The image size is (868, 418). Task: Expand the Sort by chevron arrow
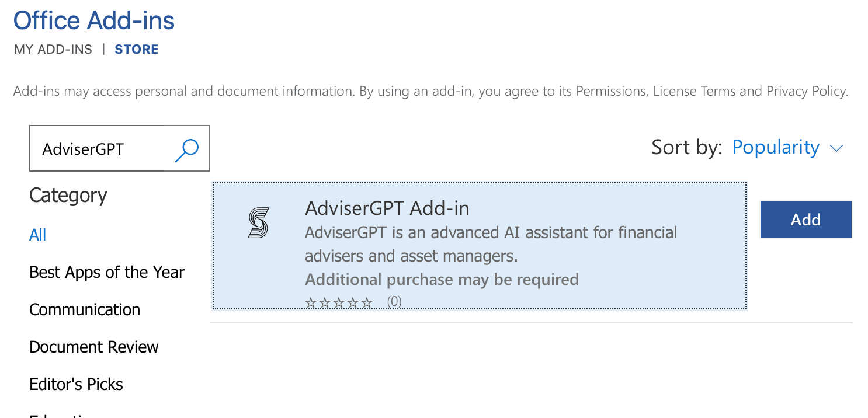pos(837,148)
